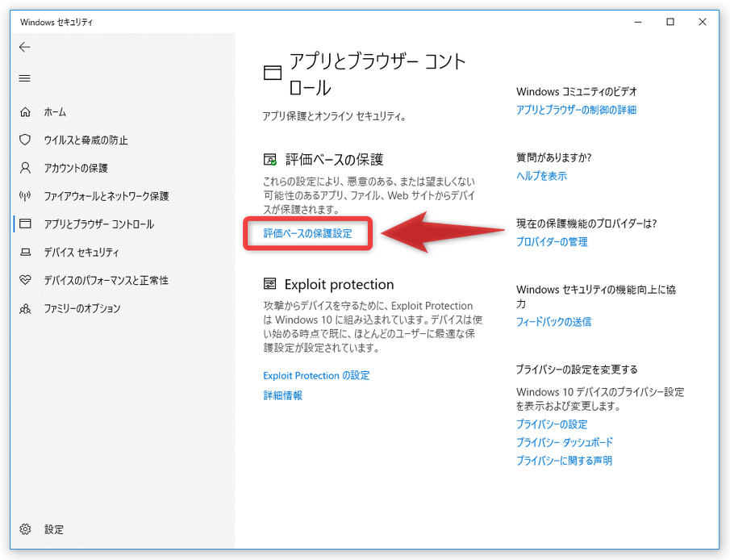Select アプリとブラウザー コントロール in sidebar

pyautogui.click(x=98, y=224)
